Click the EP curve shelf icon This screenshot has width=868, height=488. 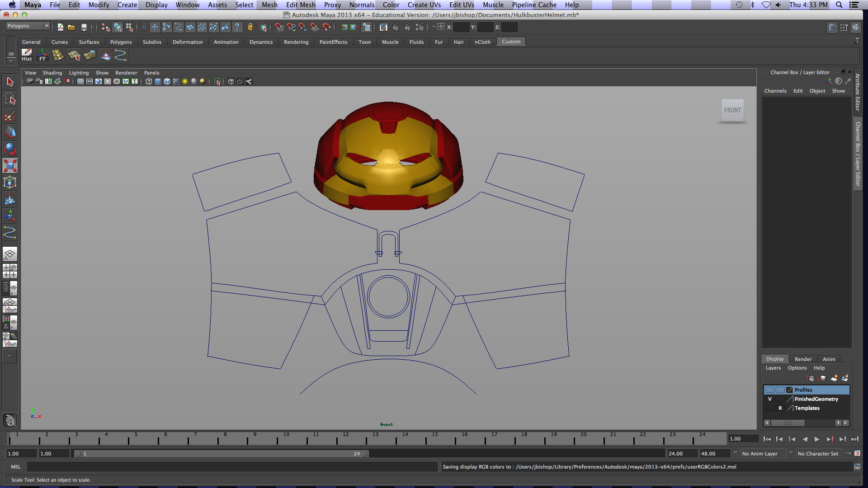[120, 55]
